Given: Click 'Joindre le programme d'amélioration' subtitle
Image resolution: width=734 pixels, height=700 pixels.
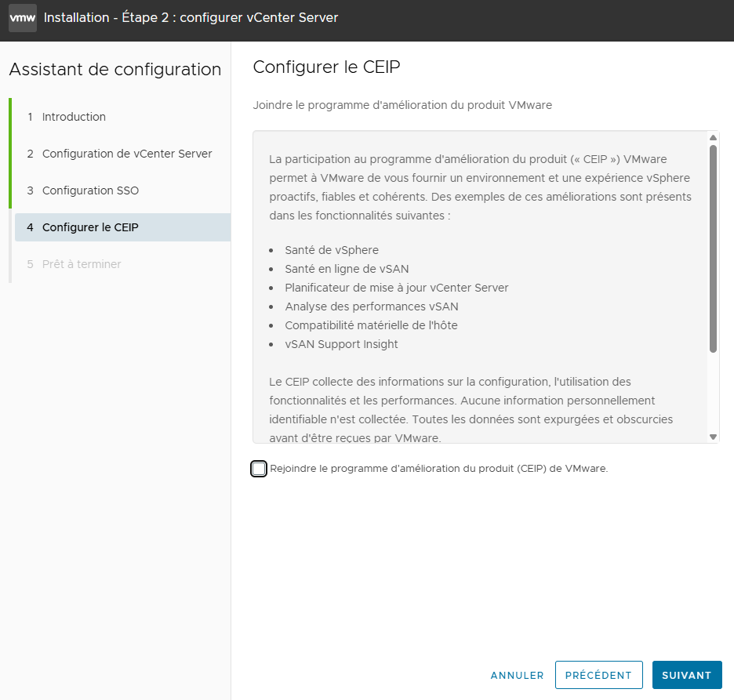Looking at the screenshot, I should 402,105.
